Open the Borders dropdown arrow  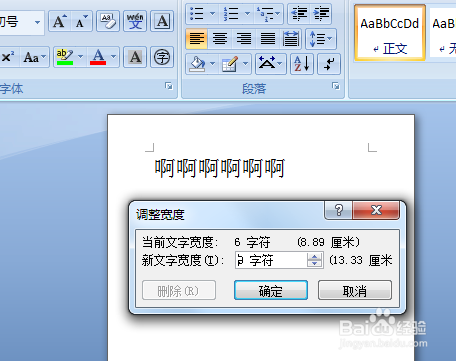(246, 64)
